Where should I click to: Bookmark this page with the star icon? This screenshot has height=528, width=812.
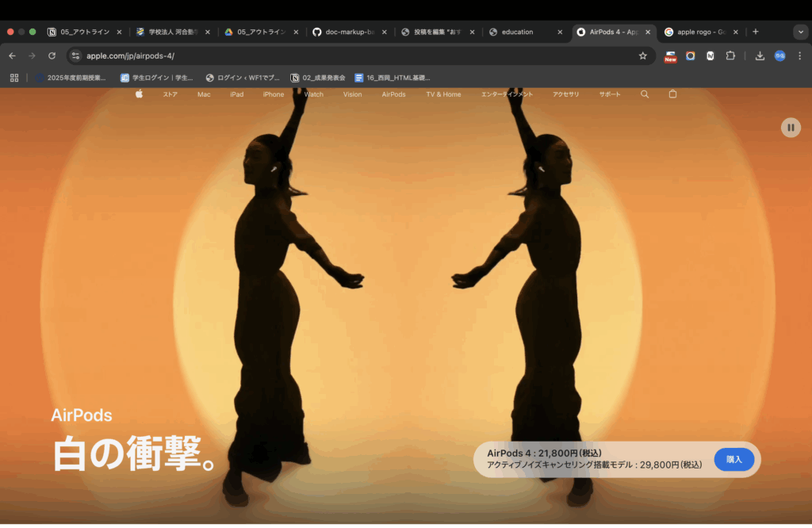(643, 55)
